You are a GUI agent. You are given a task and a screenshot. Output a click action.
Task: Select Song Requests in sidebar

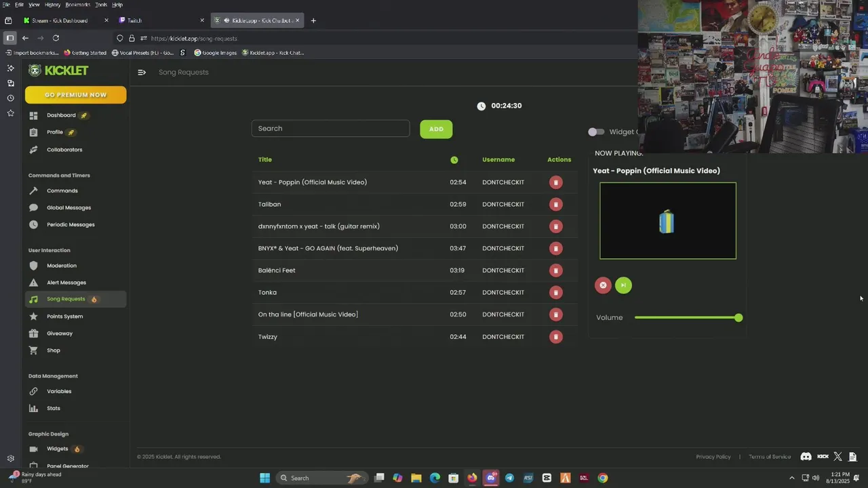pyautogui.click(x=75, y=299)
